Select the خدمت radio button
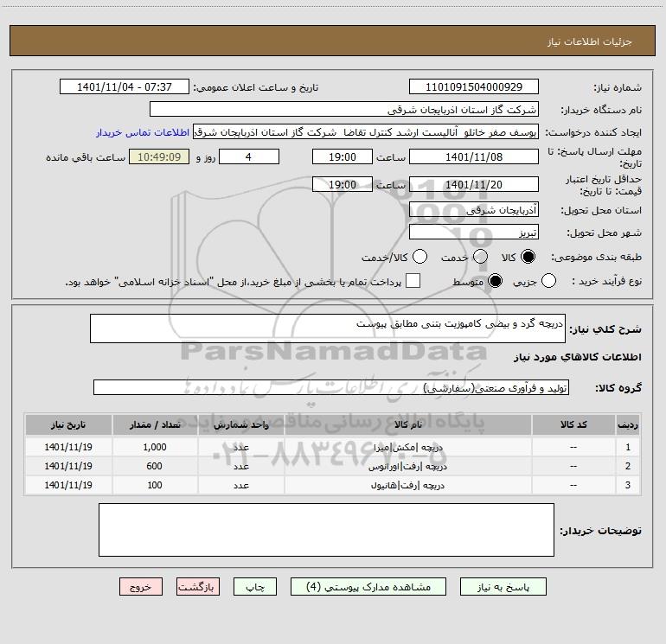 tap(480, 257)
